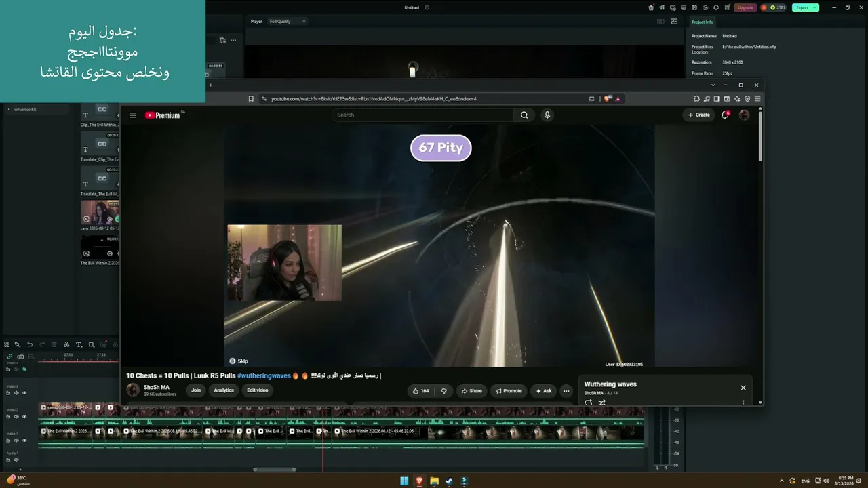
Task: Open browser tab search chevron
Action: 713,85
